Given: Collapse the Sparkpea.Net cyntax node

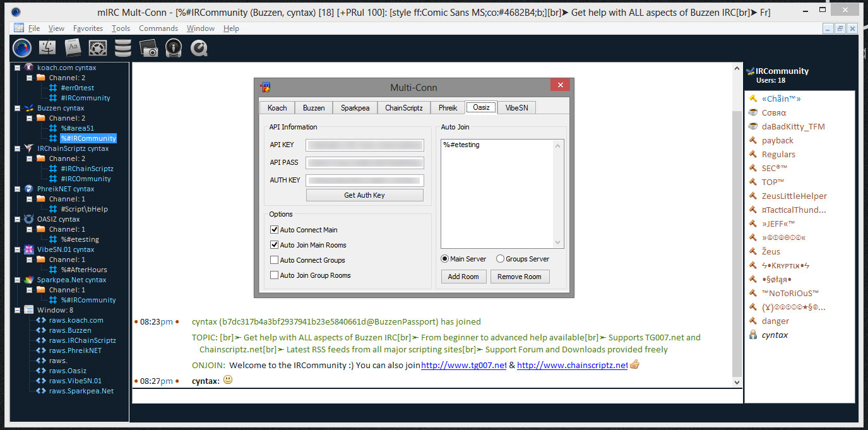Looking at the screenshot, I should coord(17,280).
